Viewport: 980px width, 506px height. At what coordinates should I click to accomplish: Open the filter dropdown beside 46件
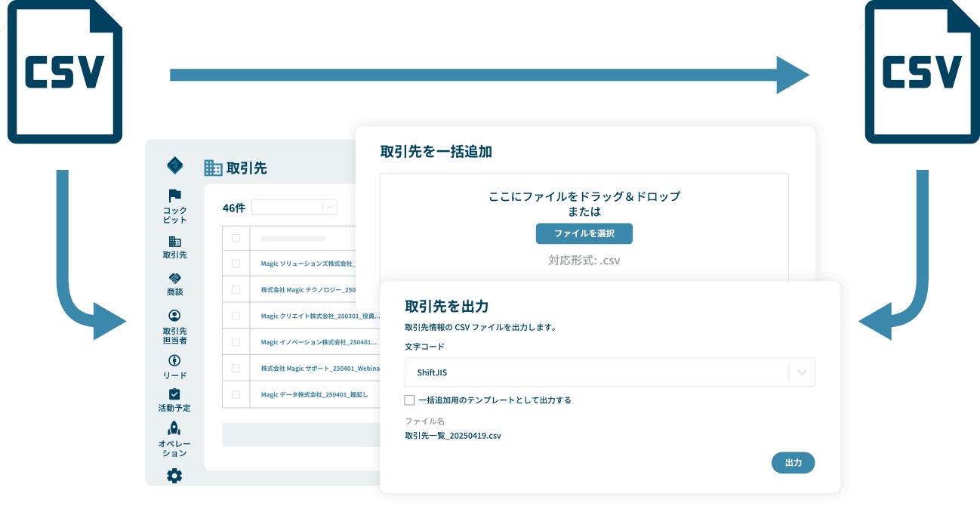[x=294, y=208]
